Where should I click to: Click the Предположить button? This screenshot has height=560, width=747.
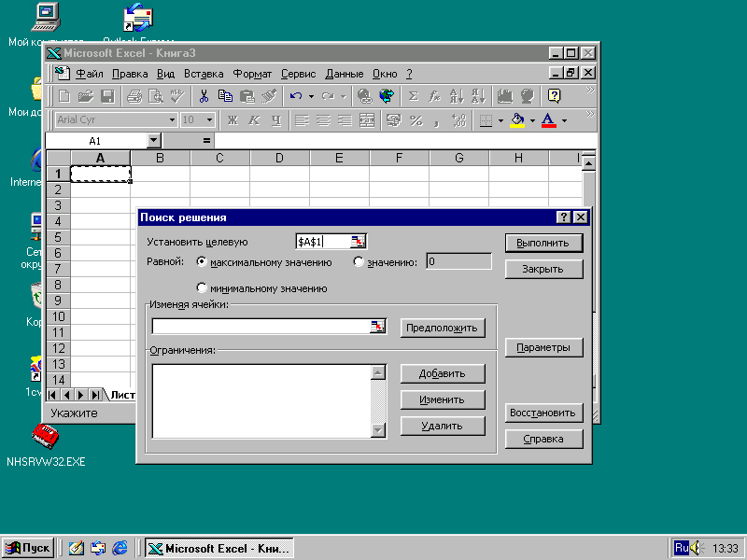[x=443, y=329]
